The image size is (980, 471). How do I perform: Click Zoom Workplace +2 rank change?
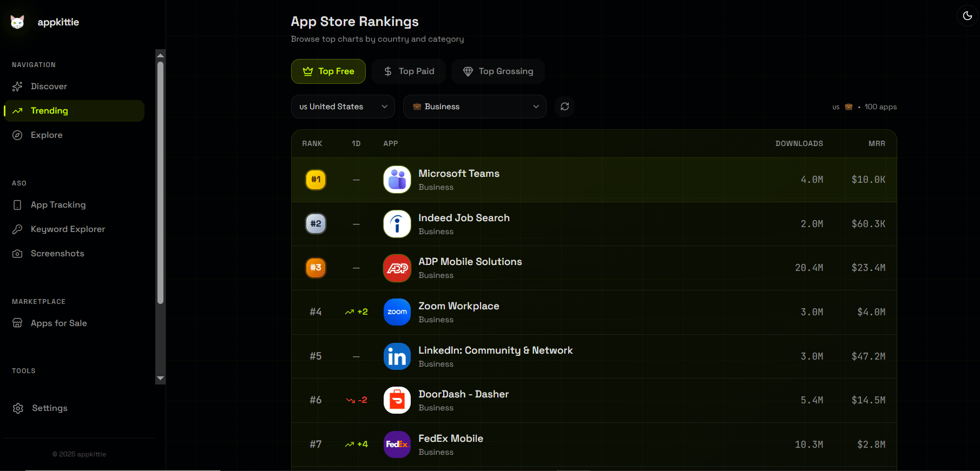(x=356, y=312)
